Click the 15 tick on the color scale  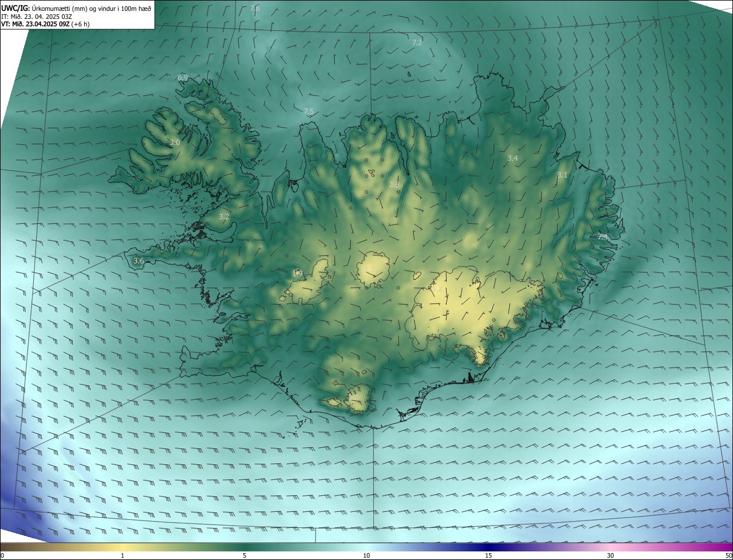488,556
